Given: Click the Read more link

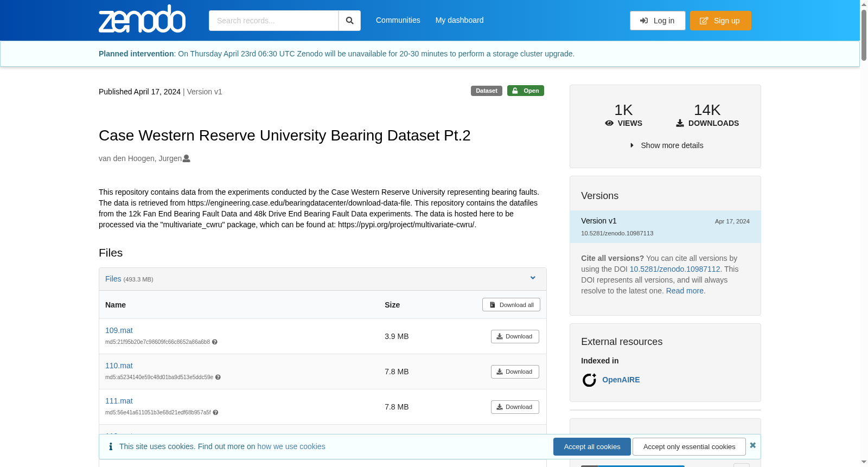Looking at the screenshot, I should [x=685, y=291].
